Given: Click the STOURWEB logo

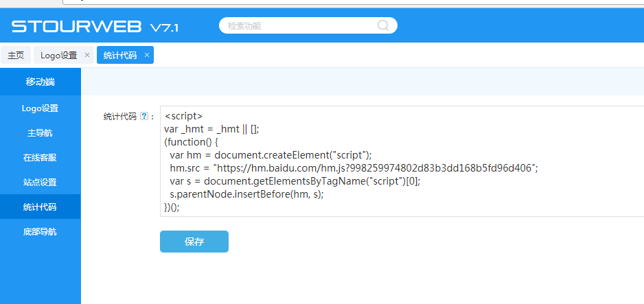Looking at the screenshot, I should (77, 27).
